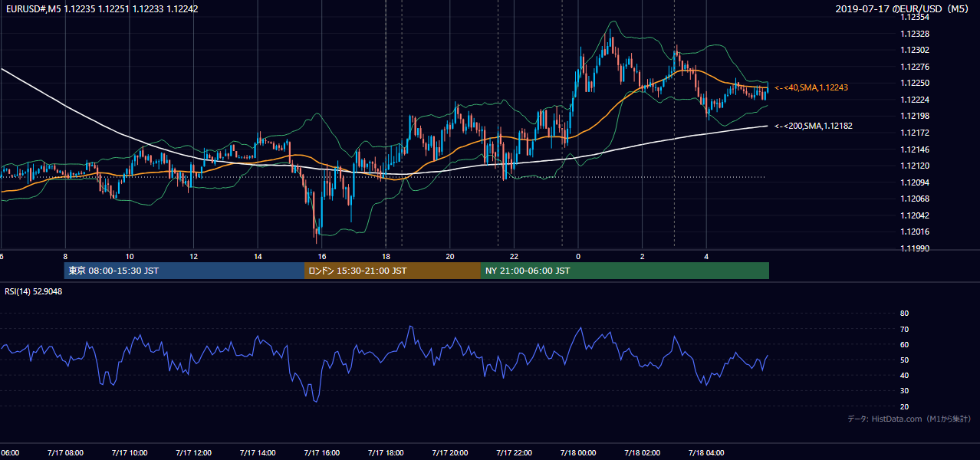This screenshot has height=460, width=980.
Task: Click the NY 21:00-06:00 JST session bar
Action: [625, 271]
